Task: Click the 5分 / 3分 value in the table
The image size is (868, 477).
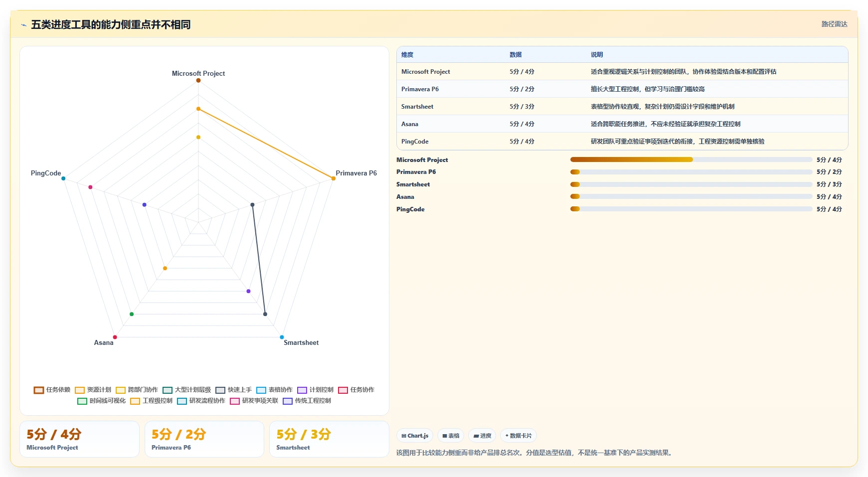Action: point(522,107)
